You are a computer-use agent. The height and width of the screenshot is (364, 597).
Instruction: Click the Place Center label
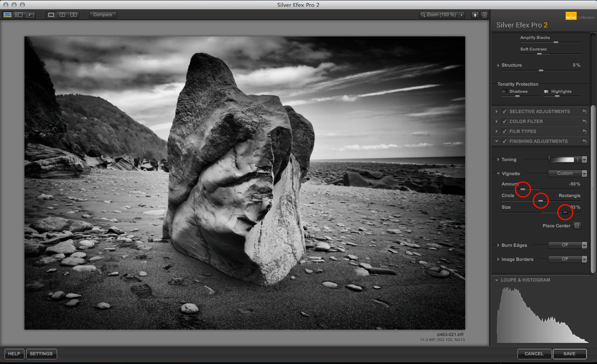556,226
